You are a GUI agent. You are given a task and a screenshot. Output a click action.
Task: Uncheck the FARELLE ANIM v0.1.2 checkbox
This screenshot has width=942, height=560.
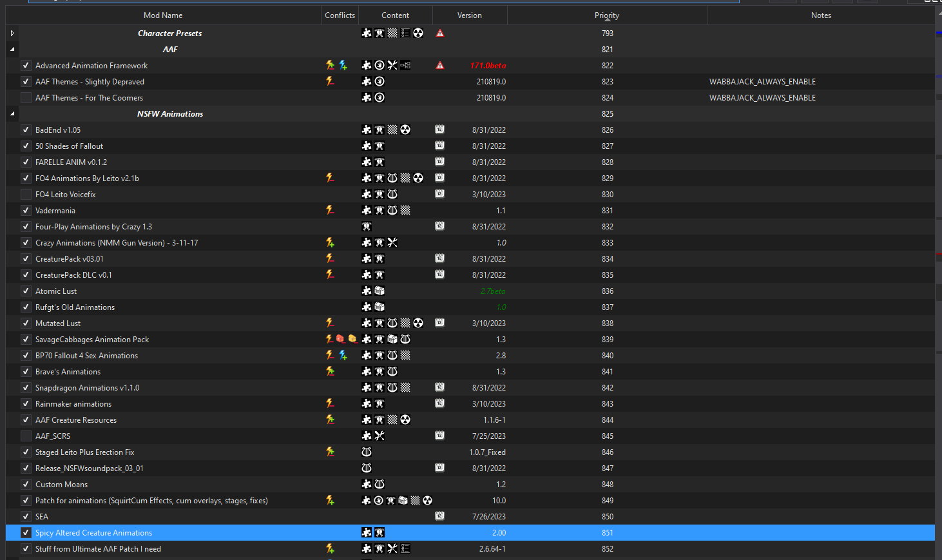click(26, 162)
